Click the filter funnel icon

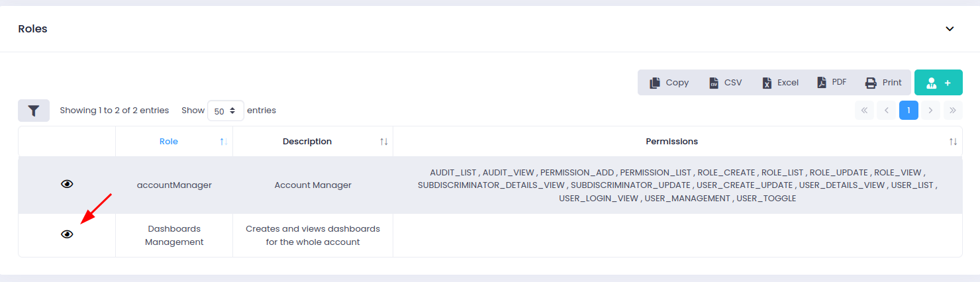tap(34, 111)
